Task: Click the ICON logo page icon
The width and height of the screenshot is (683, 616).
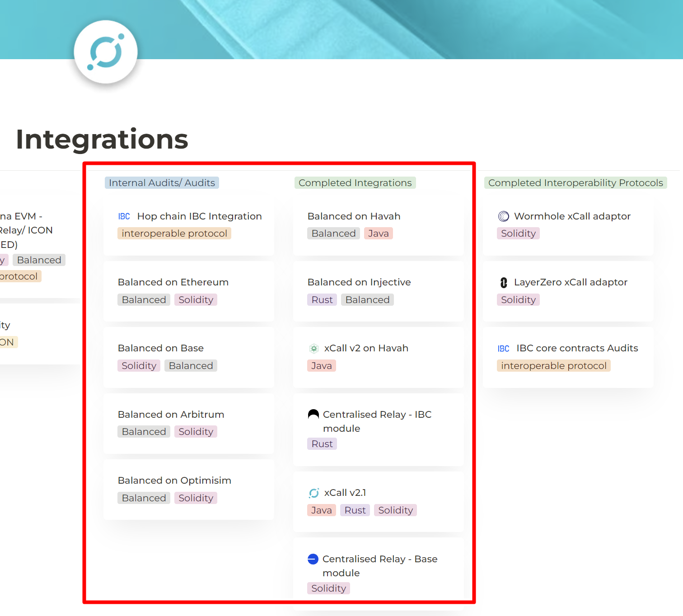Action: click(x=106, y=52)
